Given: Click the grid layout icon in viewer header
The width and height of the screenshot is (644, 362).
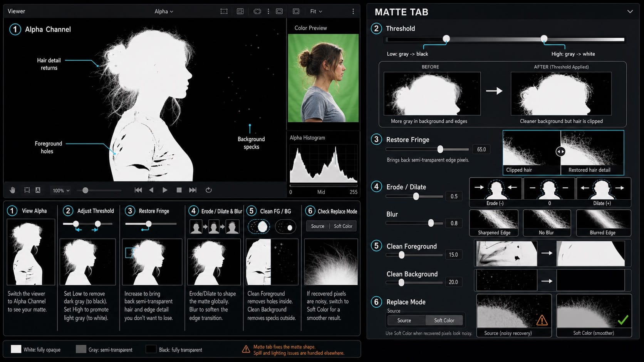Looking at the screenshot, I should pyautogui.click(x=240, y=12).
